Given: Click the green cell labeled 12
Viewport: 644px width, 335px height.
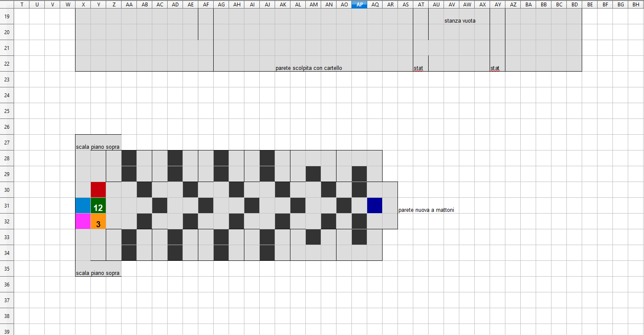Looking at the screenshot, I should pos(98,205).
